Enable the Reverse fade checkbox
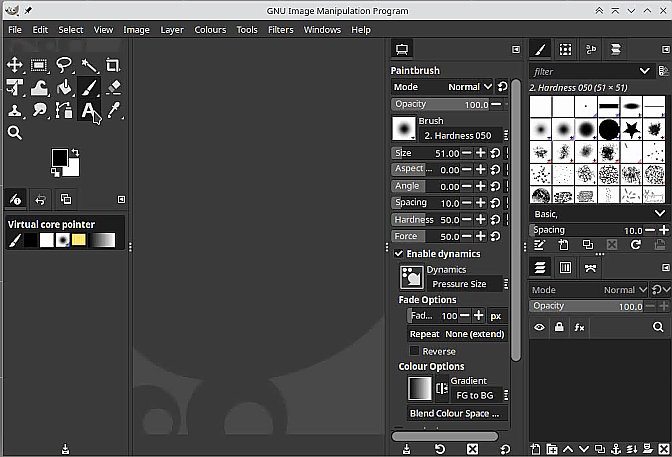This screenshot has width=672, height=457. click(x=414, y=351)
